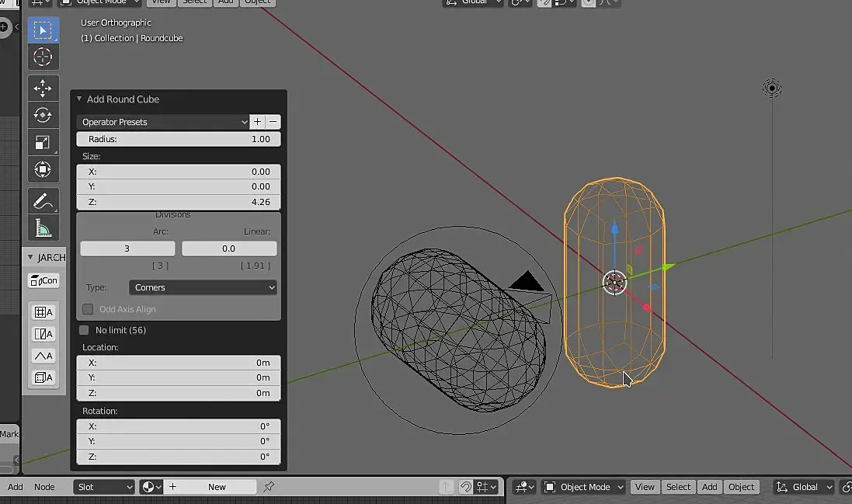The width and height of the screenshot is (852, 504).
Task: Click the Rotation X field
Action: [179, 426]
